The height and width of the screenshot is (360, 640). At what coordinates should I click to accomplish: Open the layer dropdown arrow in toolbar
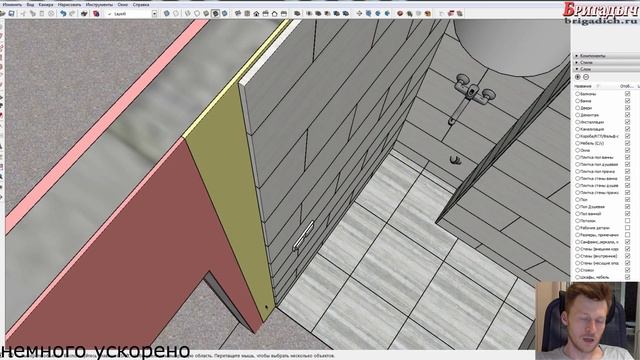pyautogui.click(x=154, y=13)
